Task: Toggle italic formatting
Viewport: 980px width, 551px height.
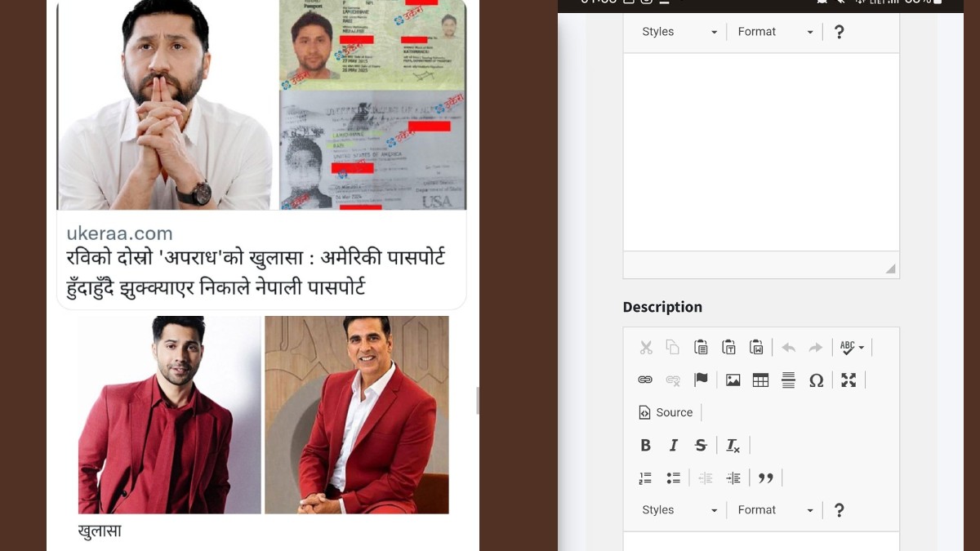Action: 673,445
